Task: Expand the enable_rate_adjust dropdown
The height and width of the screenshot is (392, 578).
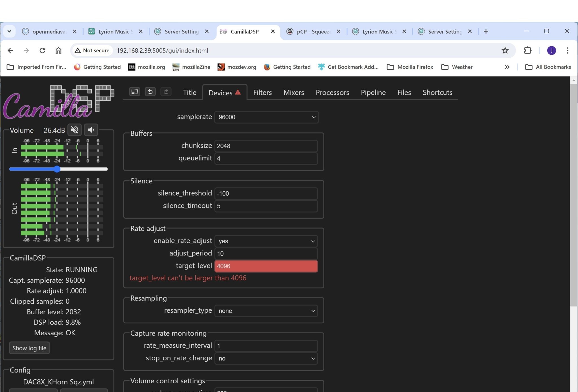Action: tap(266, 241)
